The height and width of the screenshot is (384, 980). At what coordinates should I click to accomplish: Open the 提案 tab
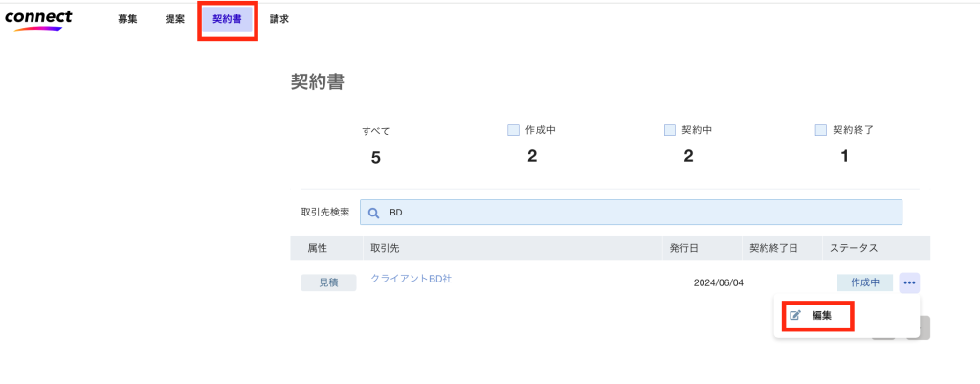click(175, 19)
